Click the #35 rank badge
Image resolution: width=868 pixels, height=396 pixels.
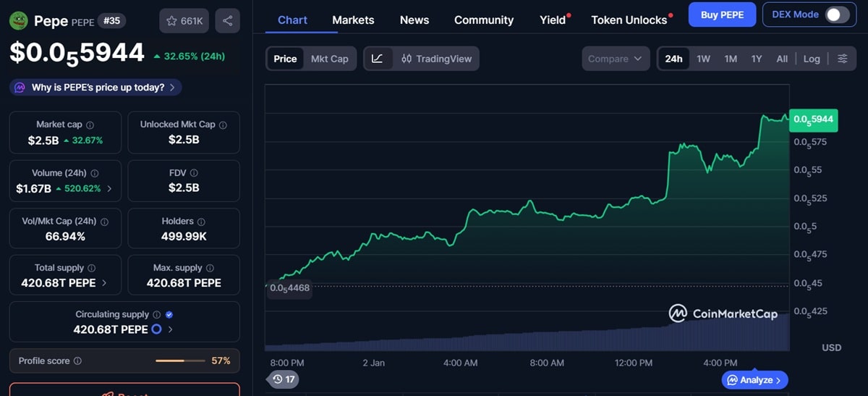pyautogui.click(x=111, y=21)
